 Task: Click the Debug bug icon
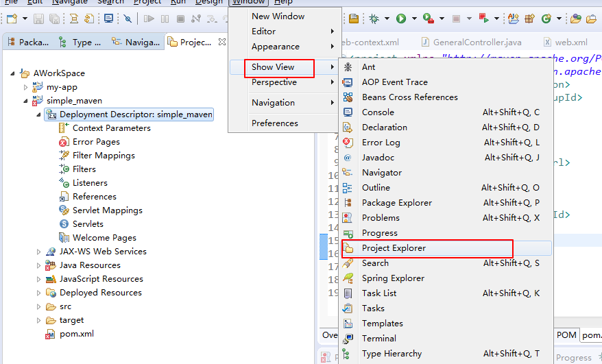374,19
